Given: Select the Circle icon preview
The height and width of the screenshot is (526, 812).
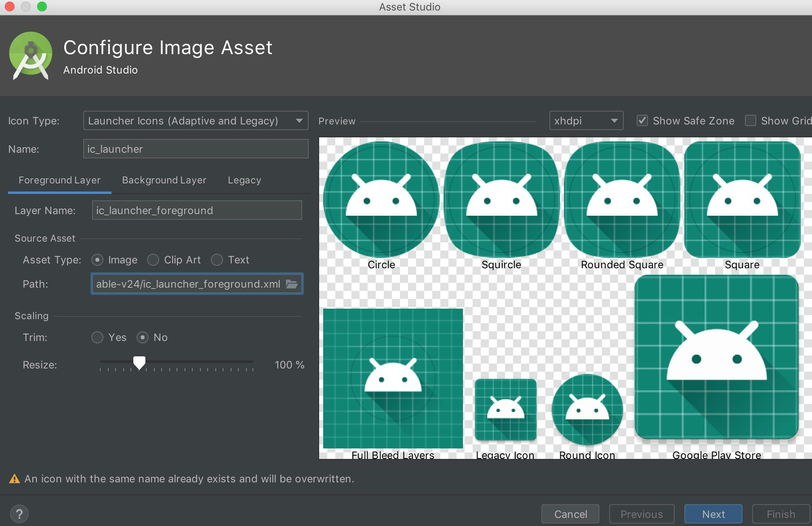Looking at the screenshot, I should tap(381, 200).
